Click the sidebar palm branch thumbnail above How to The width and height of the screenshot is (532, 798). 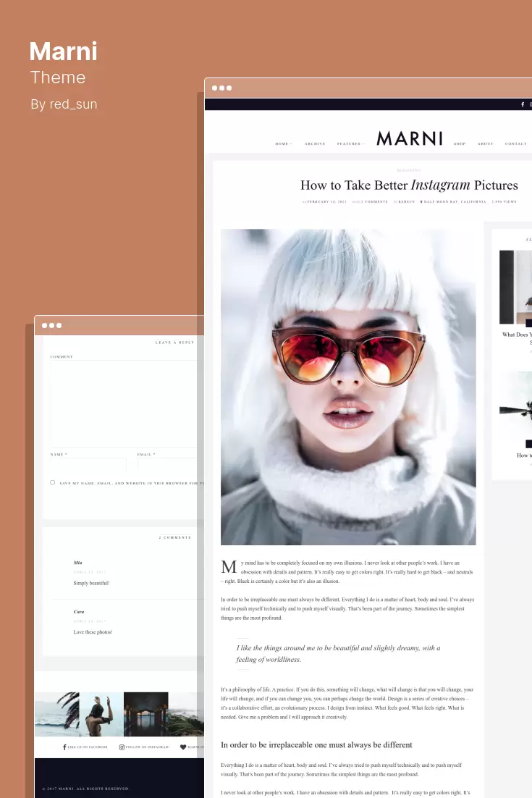516,410
